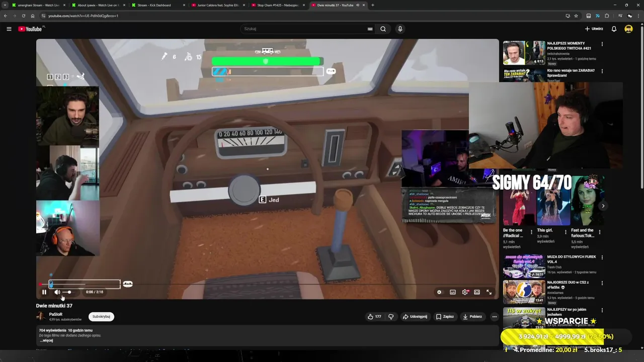Close the Dwie minutki 37 tab
644x362 pixels.
364,5
